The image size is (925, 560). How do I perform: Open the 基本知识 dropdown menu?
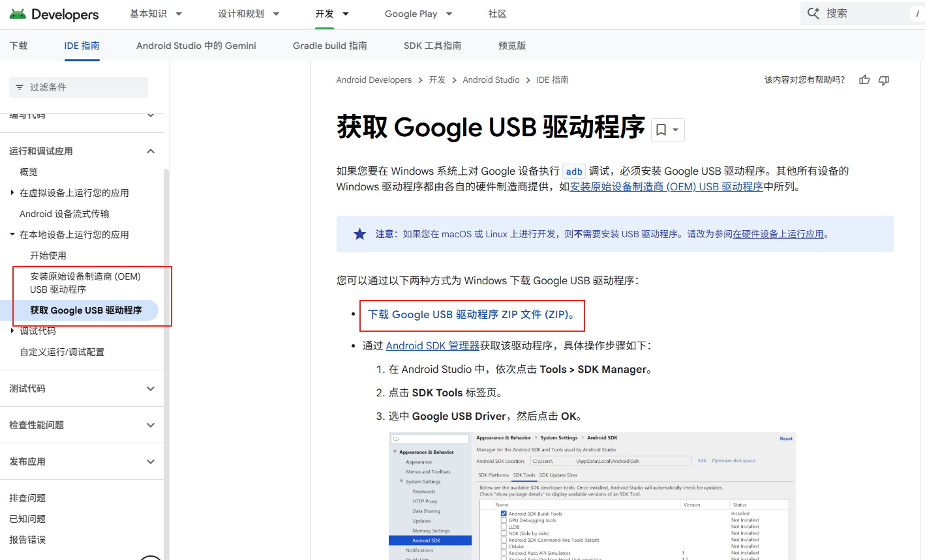click(156, 14)
